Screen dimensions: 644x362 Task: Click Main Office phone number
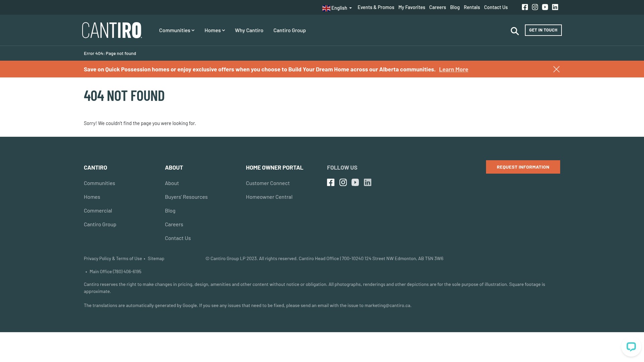pyautogui.click(x=115, y=271)
